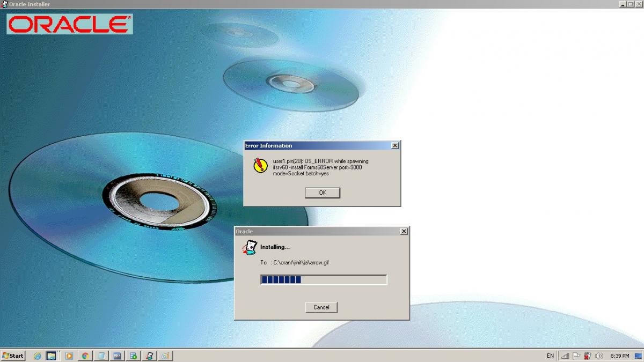Launch Internet Explorer from the taskbar
This screenshot has width=644, height=362.
click(38, 356)
